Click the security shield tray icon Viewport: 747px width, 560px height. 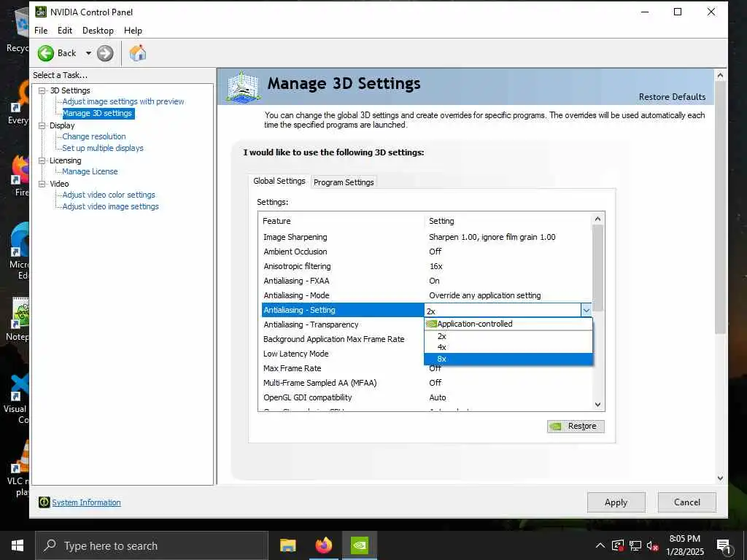click(617, 545)
